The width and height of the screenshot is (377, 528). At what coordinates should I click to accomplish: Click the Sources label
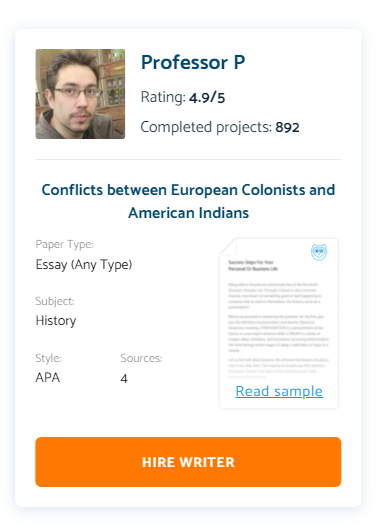coord(141,358)
